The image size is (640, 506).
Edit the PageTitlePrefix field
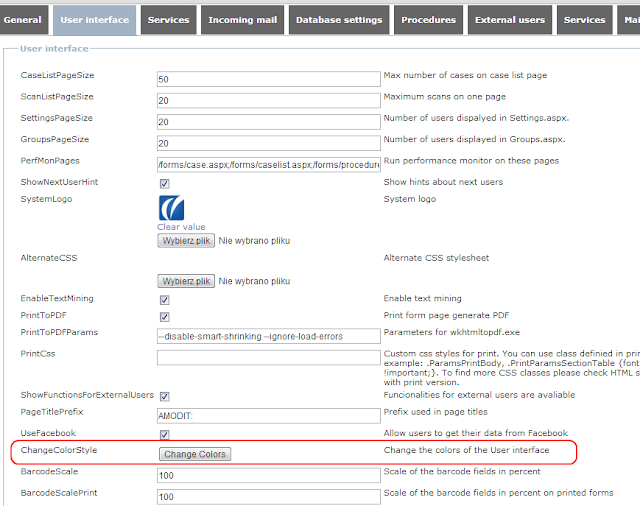(x=269, y=416)
